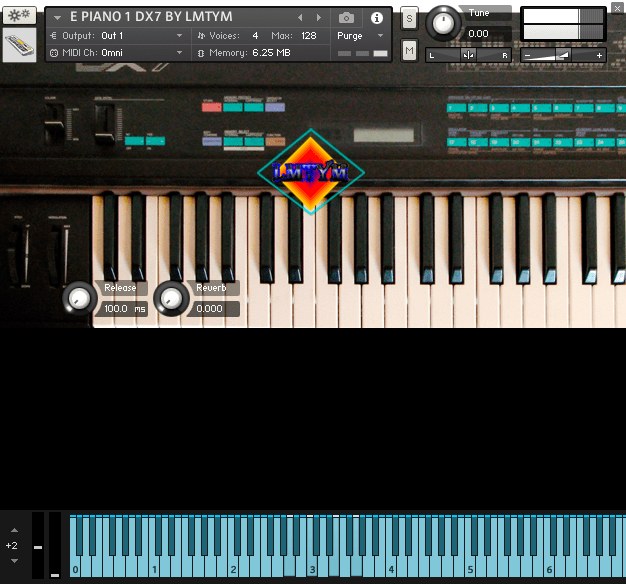Click the MIDI channel icon
This screenshot has height=584, width=626.
pos(54,53)
